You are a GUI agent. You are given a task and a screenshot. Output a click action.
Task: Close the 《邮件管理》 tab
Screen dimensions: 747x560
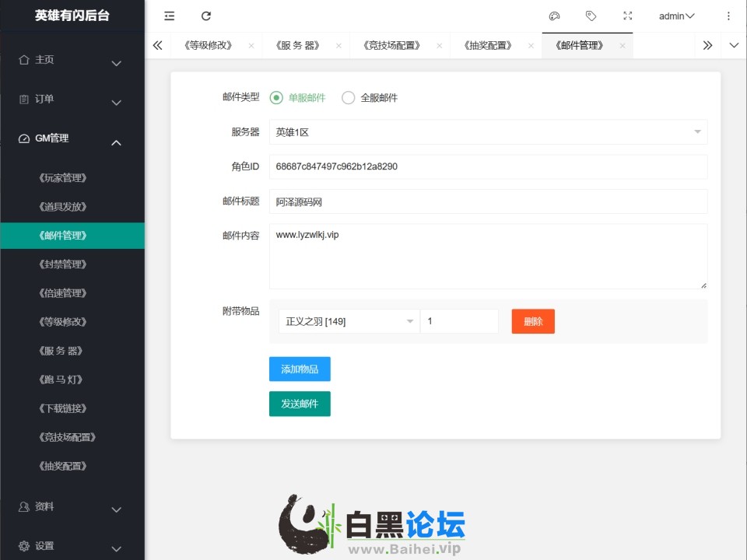(622, 46)
